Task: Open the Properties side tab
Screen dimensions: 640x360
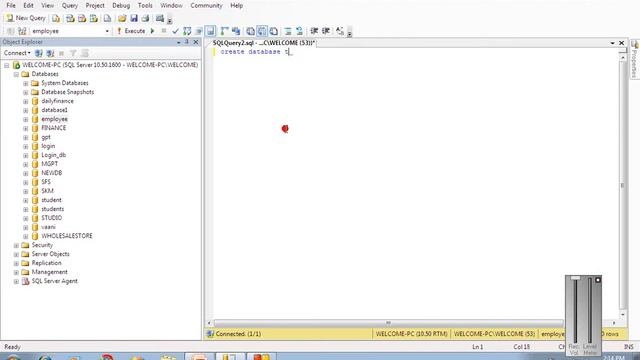Action: click(635, 59)
